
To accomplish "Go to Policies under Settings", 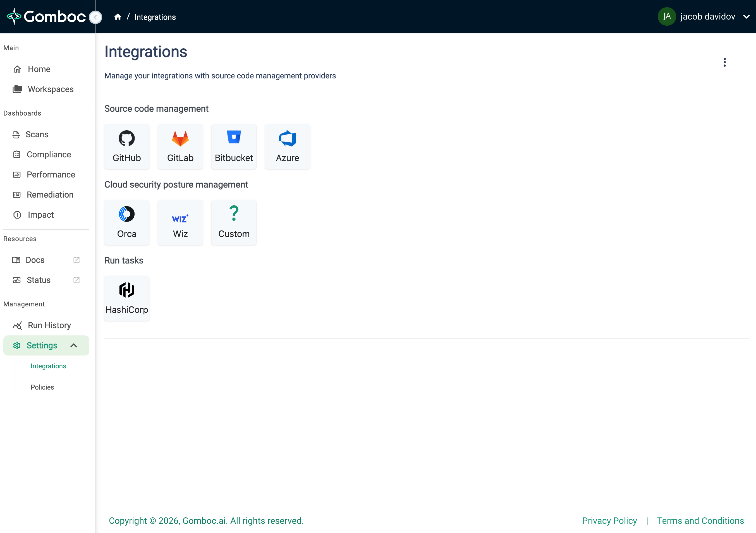I will click(x=42, y=387).
